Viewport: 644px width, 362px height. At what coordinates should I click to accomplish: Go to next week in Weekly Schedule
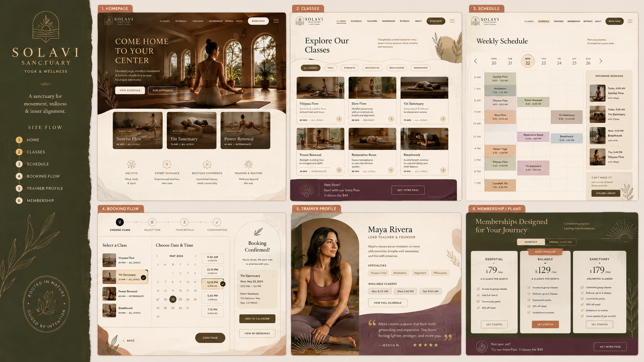601,61
